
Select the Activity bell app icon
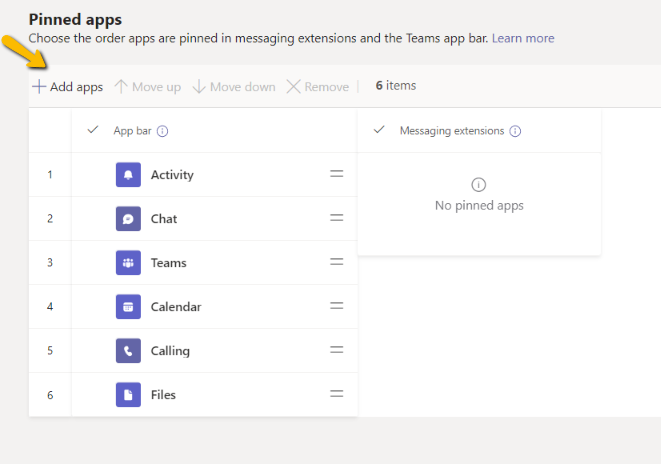click(128, 174)
